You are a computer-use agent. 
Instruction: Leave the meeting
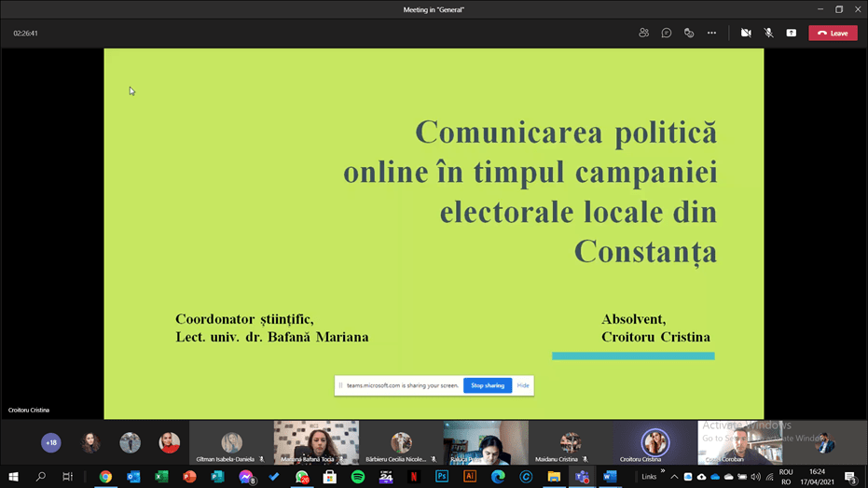832,33
